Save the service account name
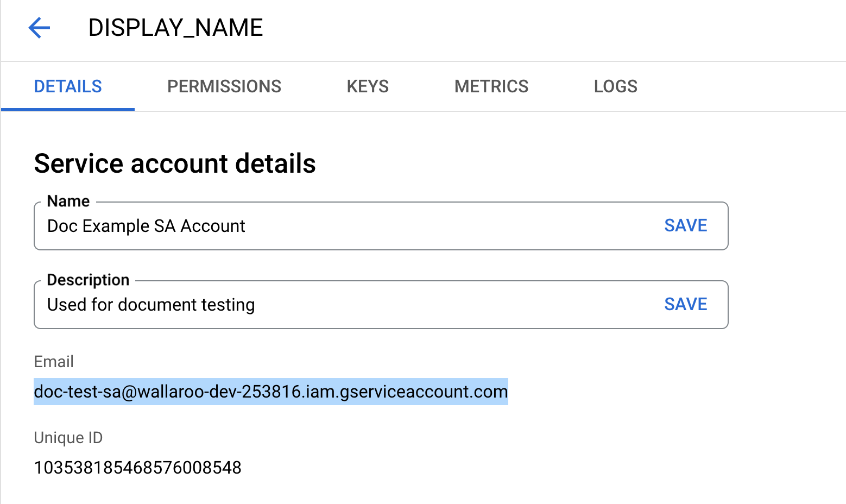The image size is (846, 504). pyautogui.click(x=685, y=225)
